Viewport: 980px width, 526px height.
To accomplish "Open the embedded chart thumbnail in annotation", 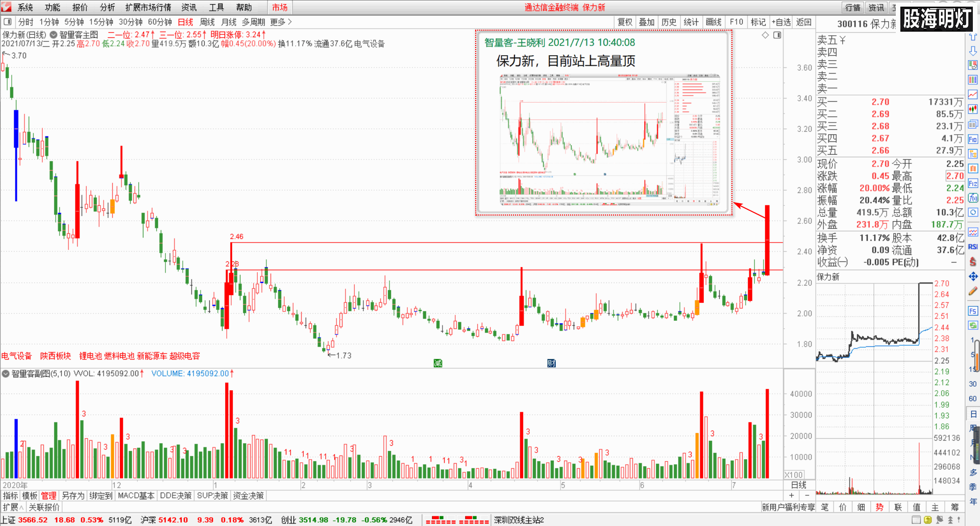I will pyautogui.click(x=610, y=139).
